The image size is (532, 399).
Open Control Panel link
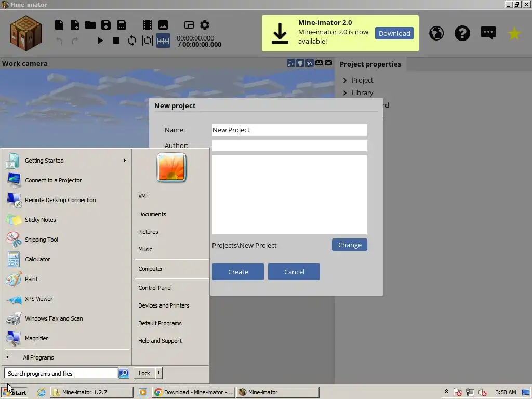point(155,288)
